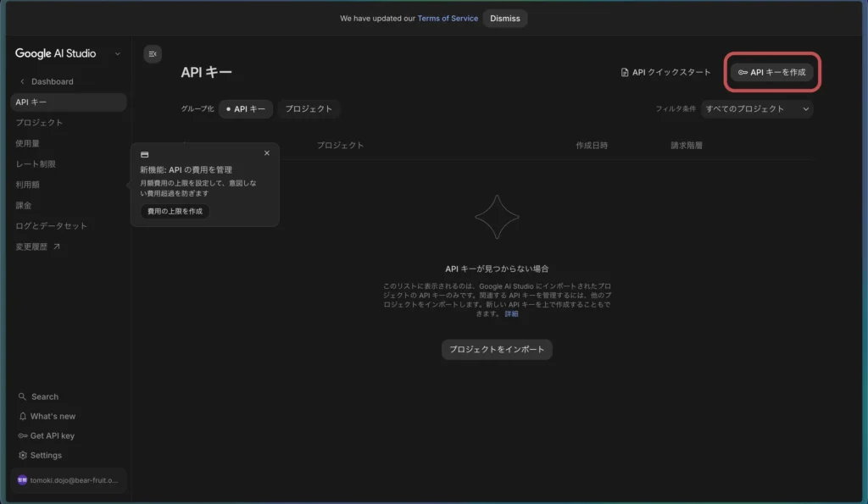Click the 'API キーを作成' button

coord(771,73)
